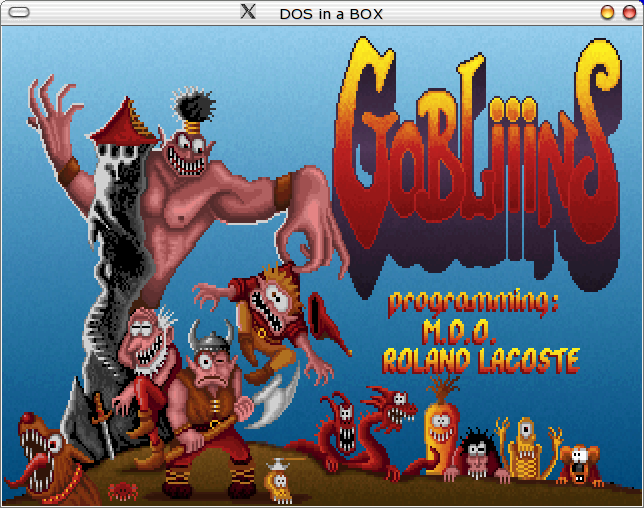Click the "DOS in a BOX" title text

pos(331,14)
